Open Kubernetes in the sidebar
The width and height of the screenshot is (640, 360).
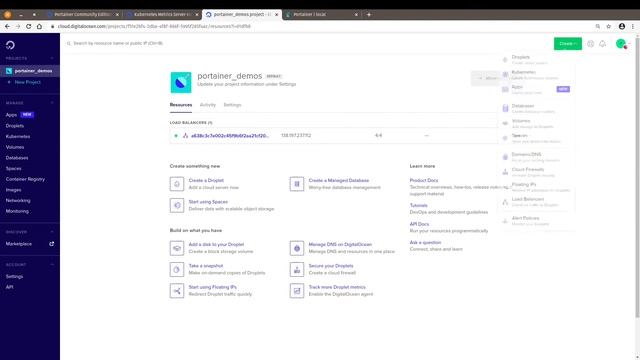(x=18, y=136)
